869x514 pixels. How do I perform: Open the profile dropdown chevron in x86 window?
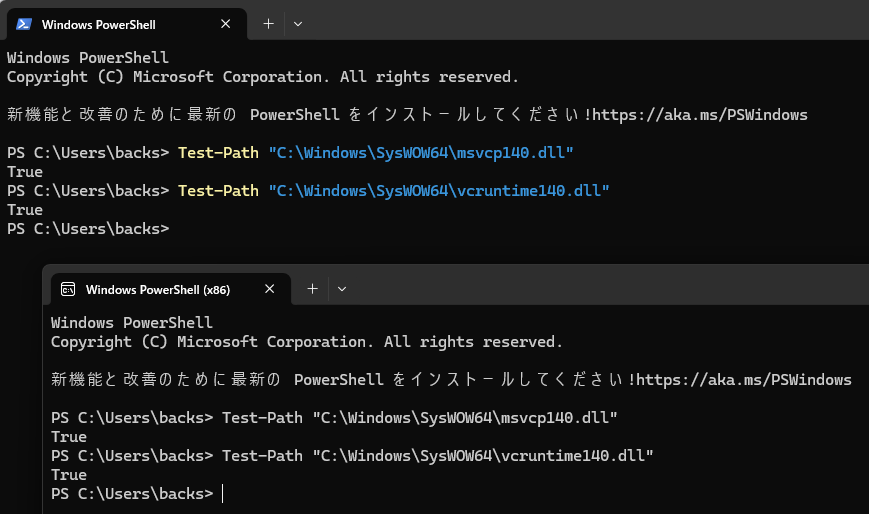click(x=342, y=289)
